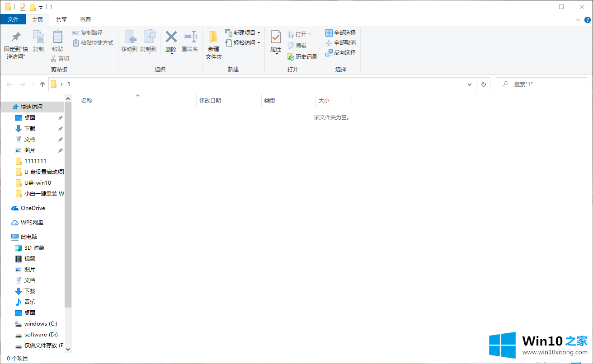Open the Delete (删除) dropdown arrow

(x=171, y=54)
